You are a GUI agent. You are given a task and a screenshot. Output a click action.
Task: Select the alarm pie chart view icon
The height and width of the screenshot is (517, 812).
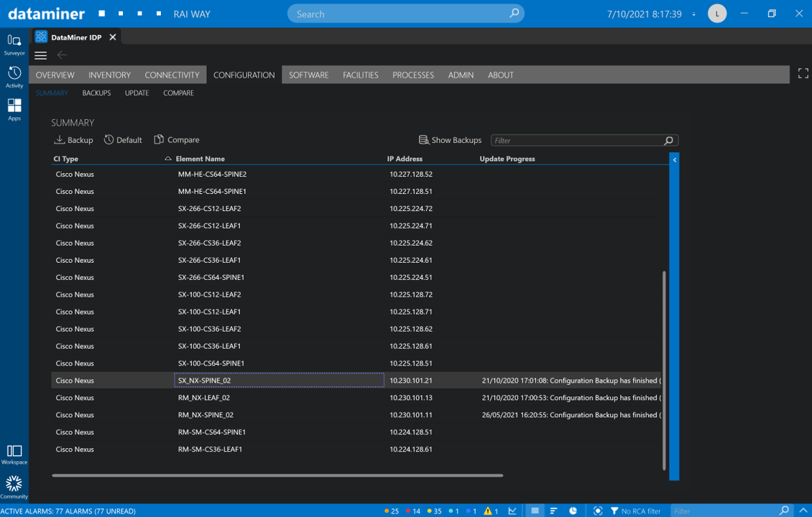(x=573, y=511)
